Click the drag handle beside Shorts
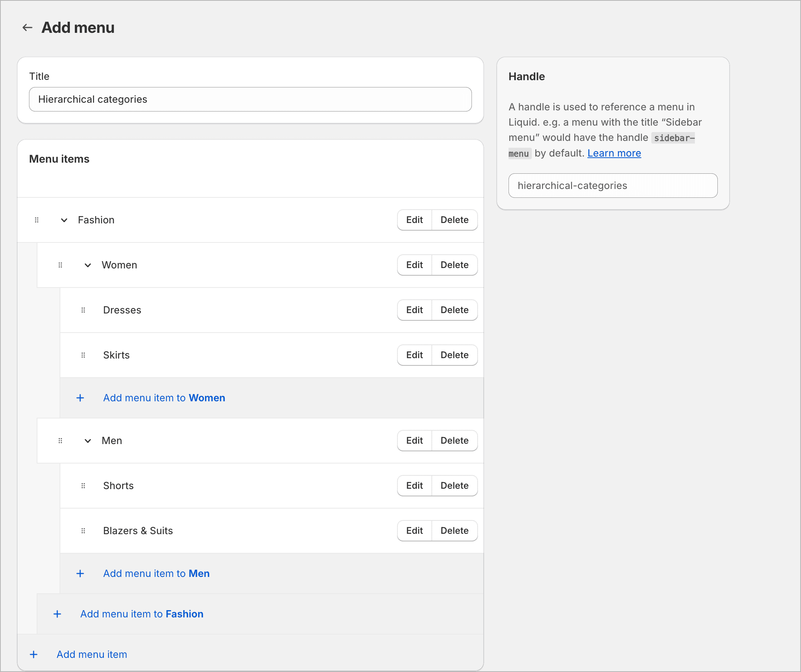Image resolution: width=801 pixels, height=672 pixels. [x=83, y=486]
